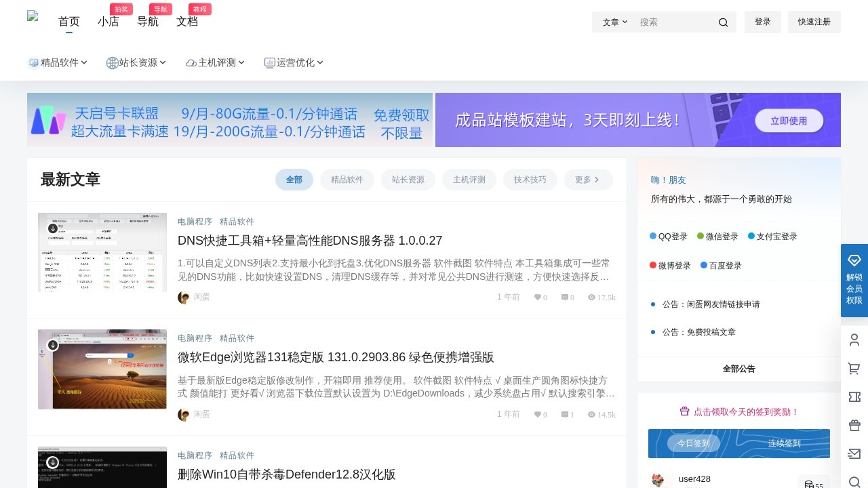This screenshot has height=488, width=868.
Task: Click the 运营优化 chart icon
Action: coord(270,63)
